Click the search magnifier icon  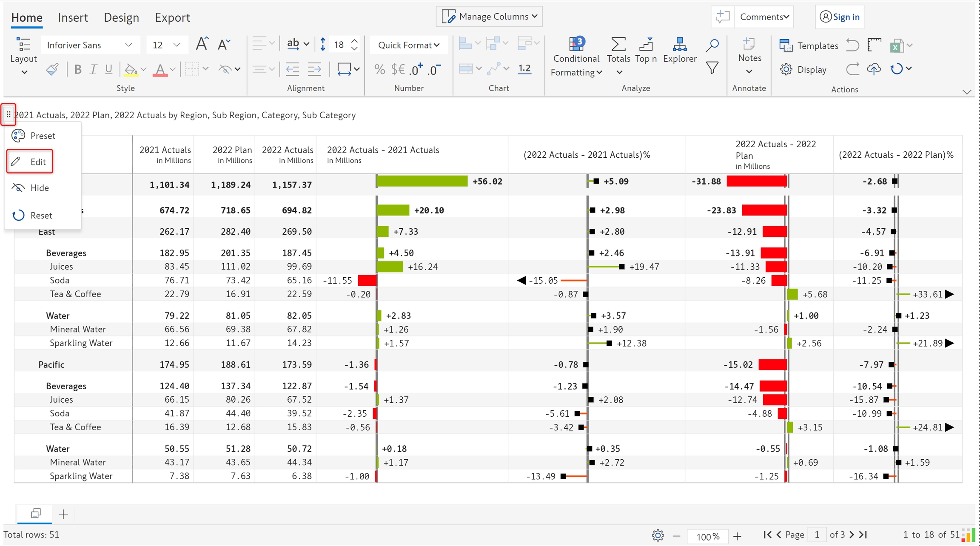[x=712, y=45]
